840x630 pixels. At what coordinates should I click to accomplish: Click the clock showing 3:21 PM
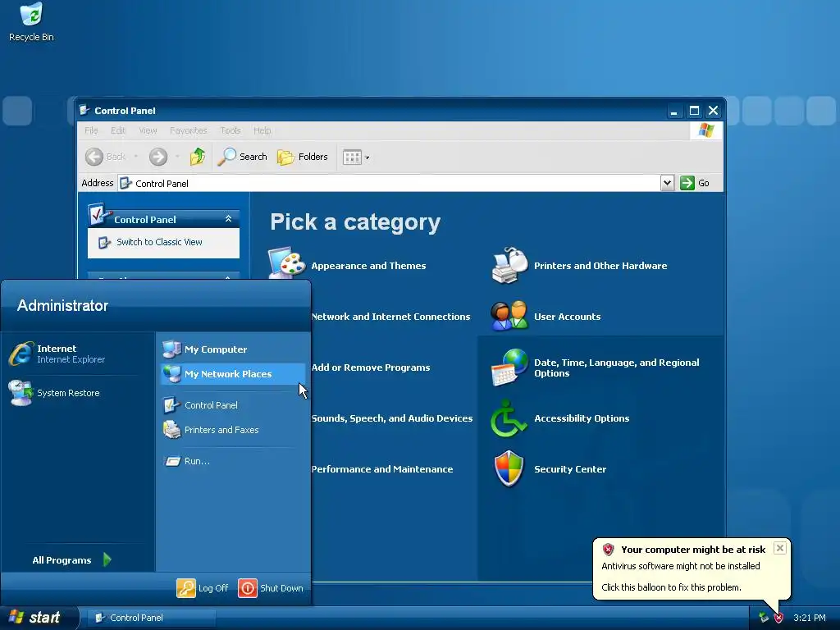(810, 618)
